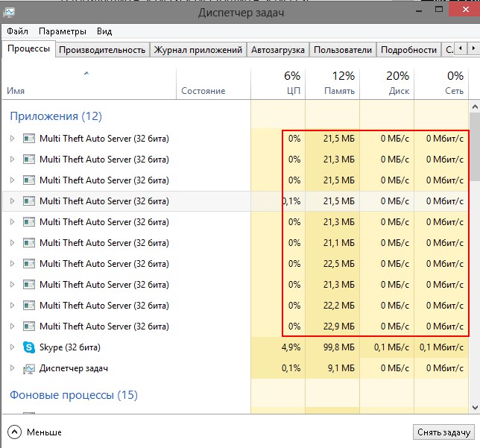Expand the server row using 21,1 МБ

click(x=12, y=243)
